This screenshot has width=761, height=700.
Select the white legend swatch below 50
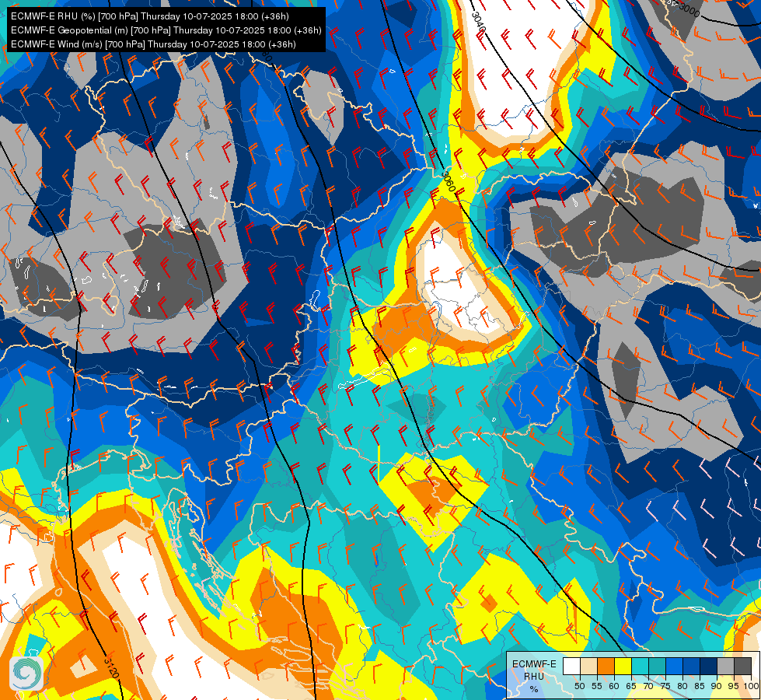(x=571, y=666)
